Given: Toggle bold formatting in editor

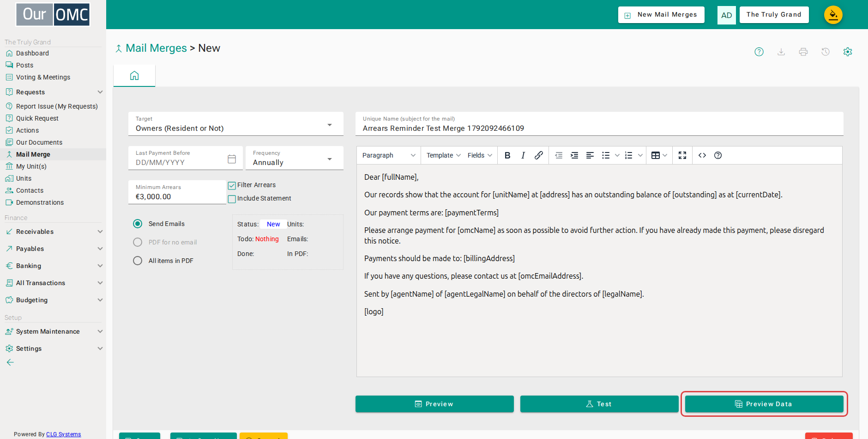Looking at the screenshot, I should [x=507, y=155].
